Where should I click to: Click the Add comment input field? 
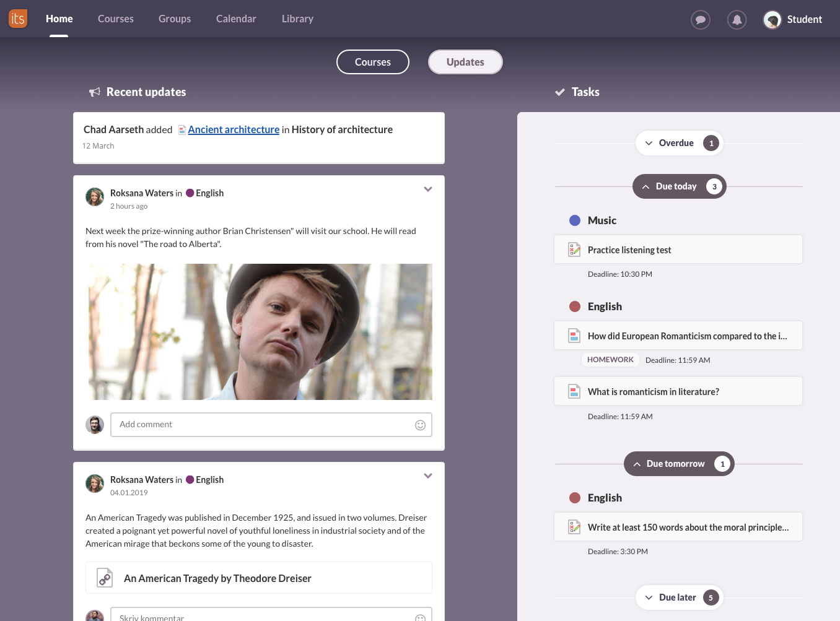(260, 425)
